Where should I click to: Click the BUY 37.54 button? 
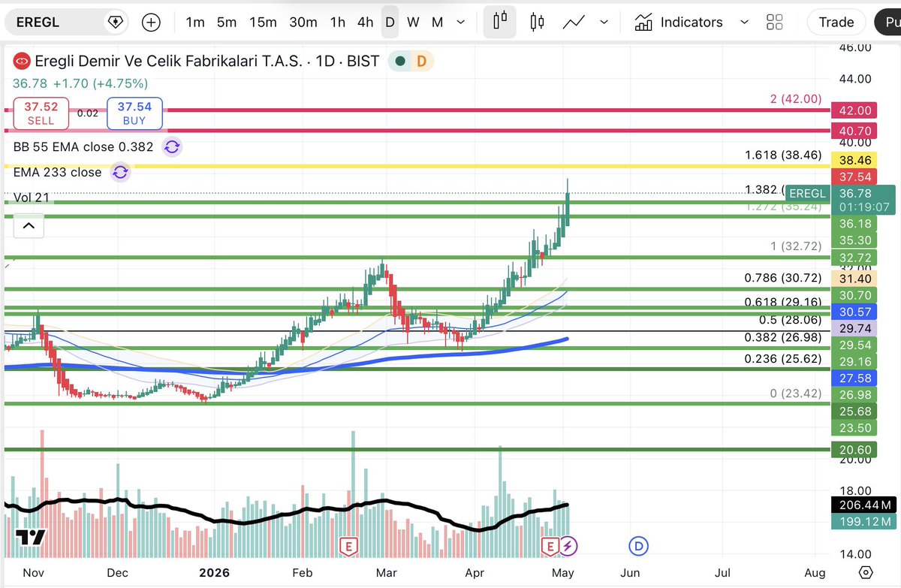[x=135, y=114]
